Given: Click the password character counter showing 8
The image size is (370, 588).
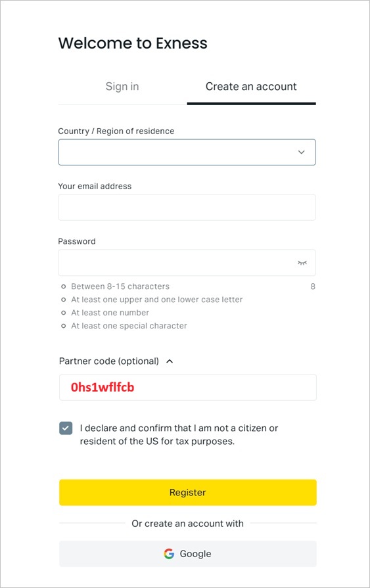Looking at the screenshot, I should [313, 286].
